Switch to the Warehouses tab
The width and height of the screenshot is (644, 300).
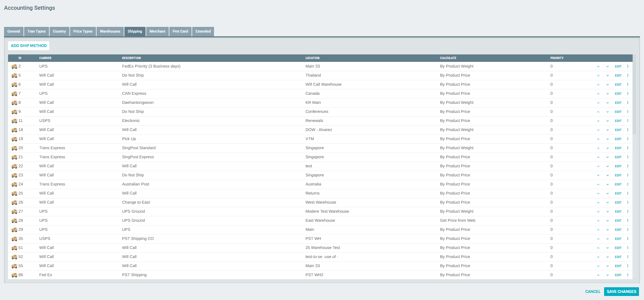110,32
